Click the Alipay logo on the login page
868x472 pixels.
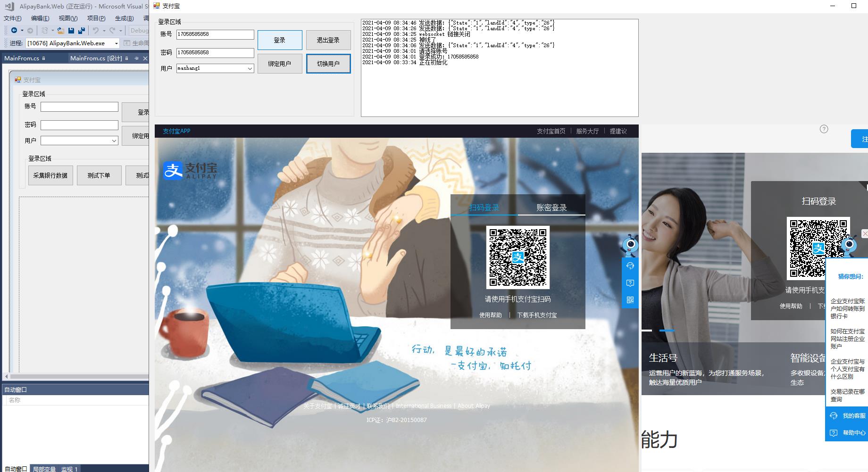190,170
